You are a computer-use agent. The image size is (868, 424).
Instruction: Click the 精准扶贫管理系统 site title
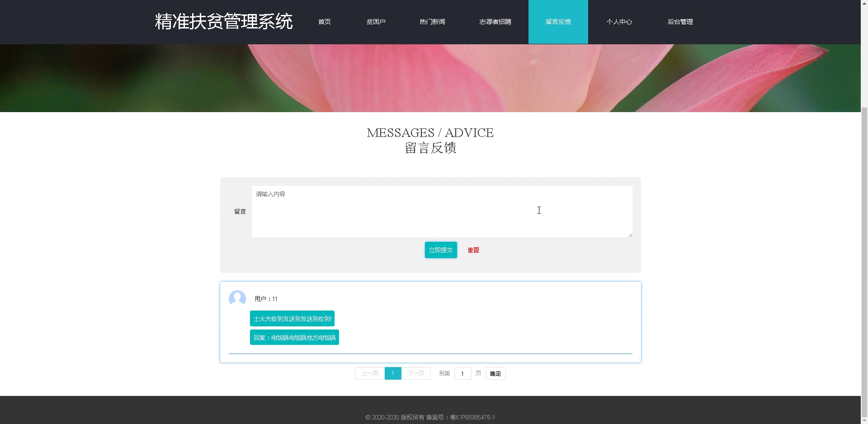[x=224, y=21]
